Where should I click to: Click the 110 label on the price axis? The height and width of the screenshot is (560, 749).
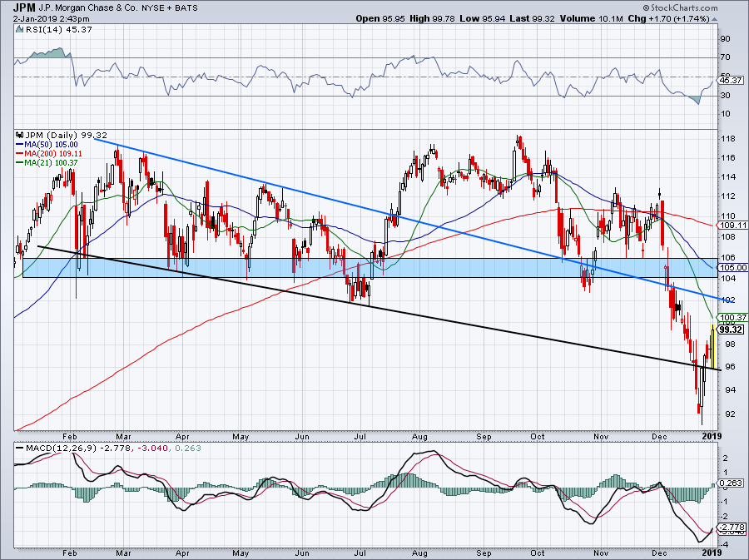(727, 216)
